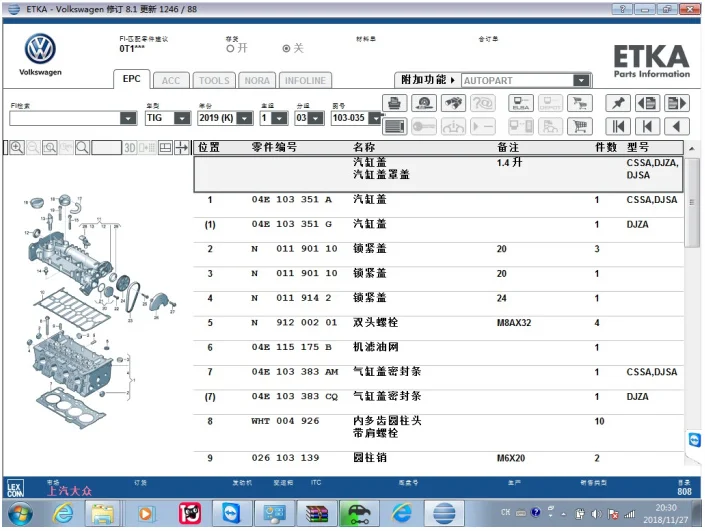Open the main group dropdown showing 1
Screen dimensions: 705x531
pyautogui.click(x=280, y=118)
